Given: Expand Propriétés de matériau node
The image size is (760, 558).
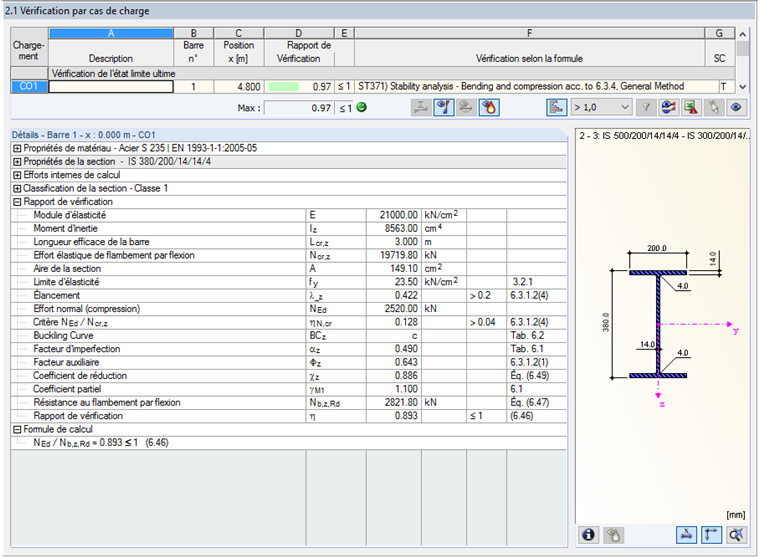Looking at the screenshot, I should tap(17, 148).
